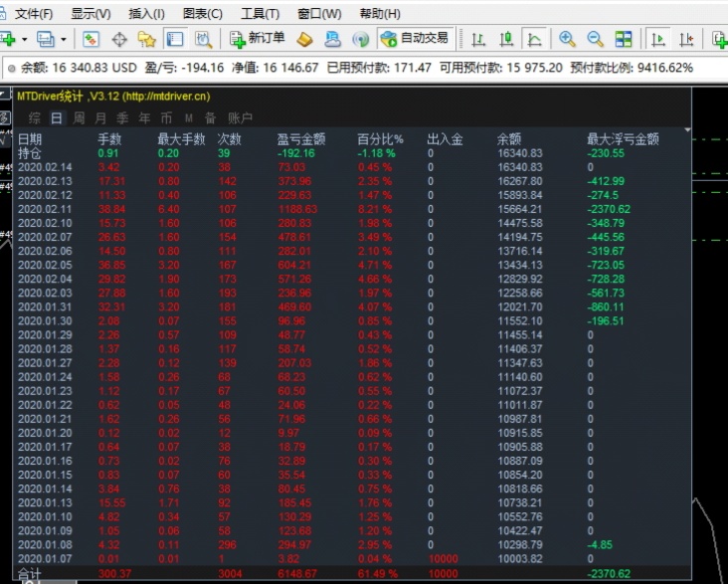Open the Strategy Tester icon

(x=203, y=39)
